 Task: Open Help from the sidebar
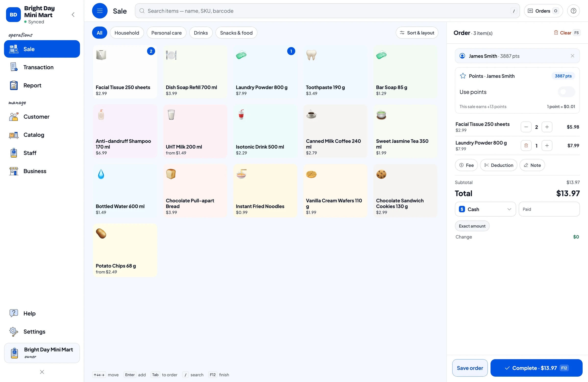click(x=42, y=313)
